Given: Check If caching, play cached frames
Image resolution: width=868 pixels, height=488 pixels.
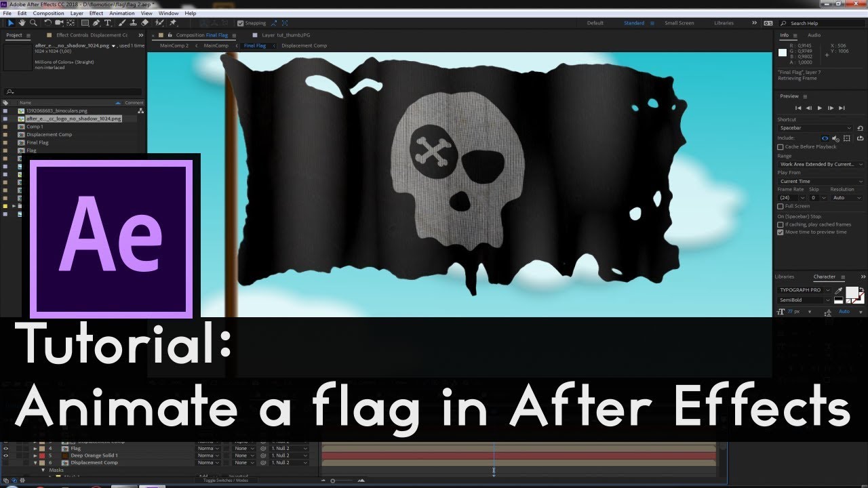Looking at the screenshot, I should [781, 224].
